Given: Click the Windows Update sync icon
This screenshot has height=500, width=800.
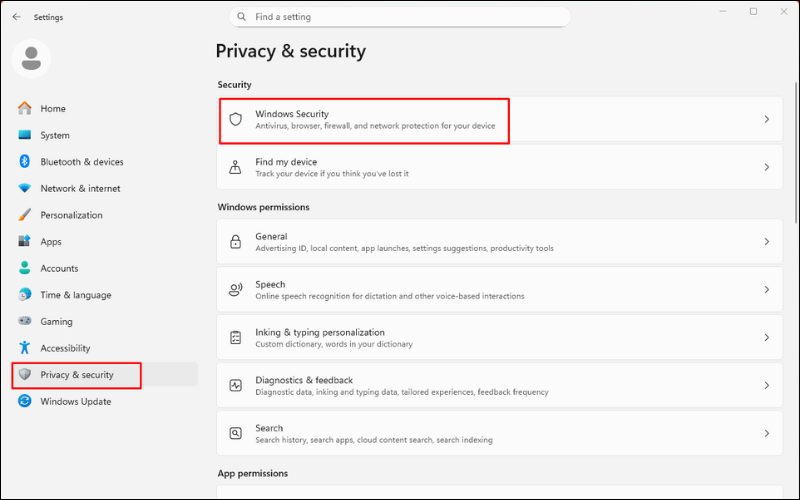Looking at the screenshot, I should (24, 401).
